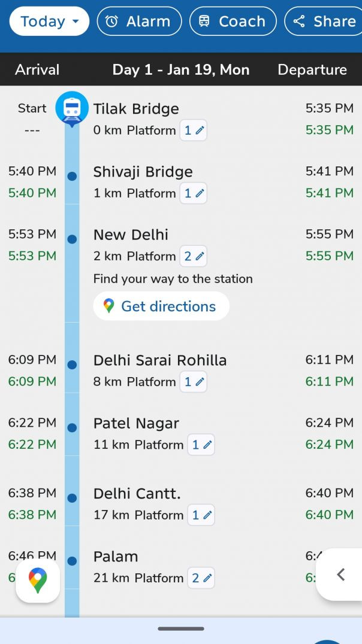Tap the New Delhi timeline stop marker
The image size is (362, 644).
(x=72, y=239)
